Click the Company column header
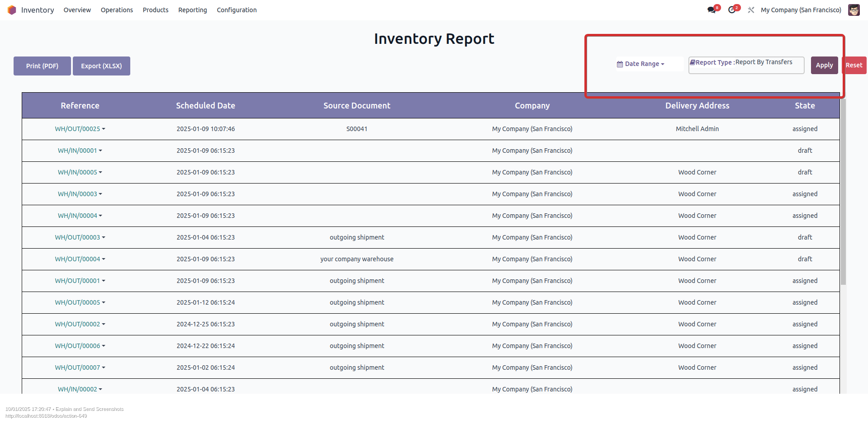 tap(532, 106)
